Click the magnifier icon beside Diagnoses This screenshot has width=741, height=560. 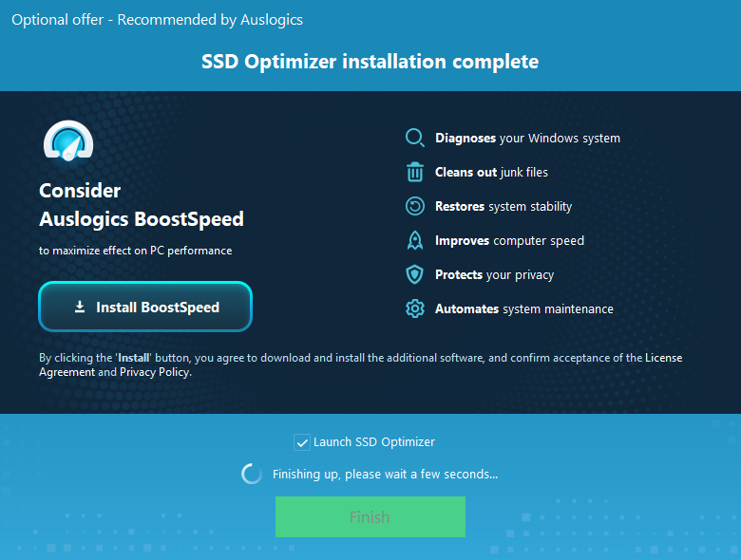[x=415, y=138]
